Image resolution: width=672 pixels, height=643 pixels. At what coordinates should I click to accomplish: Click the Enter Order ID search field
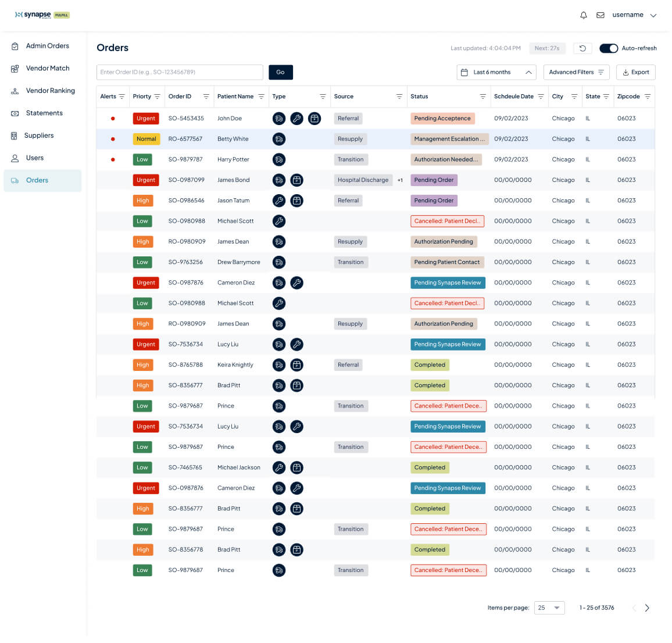180,72
